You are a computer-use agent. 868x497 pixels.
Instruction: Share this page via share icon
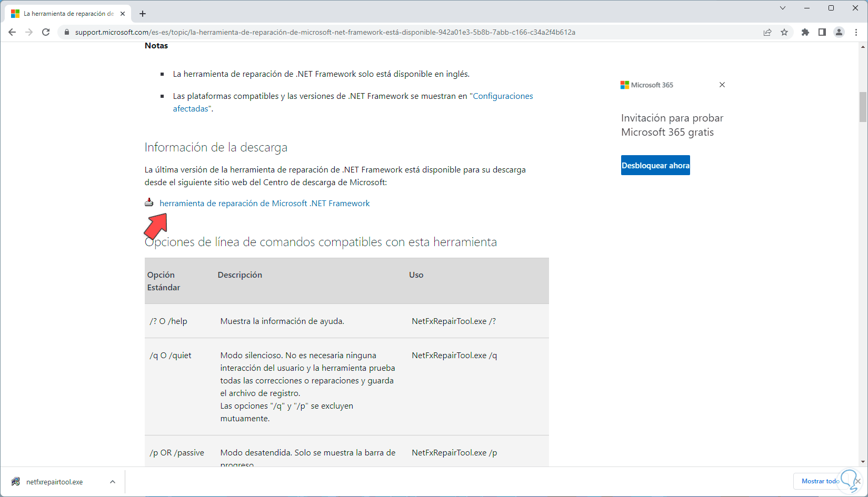click(x=767, y=32)
